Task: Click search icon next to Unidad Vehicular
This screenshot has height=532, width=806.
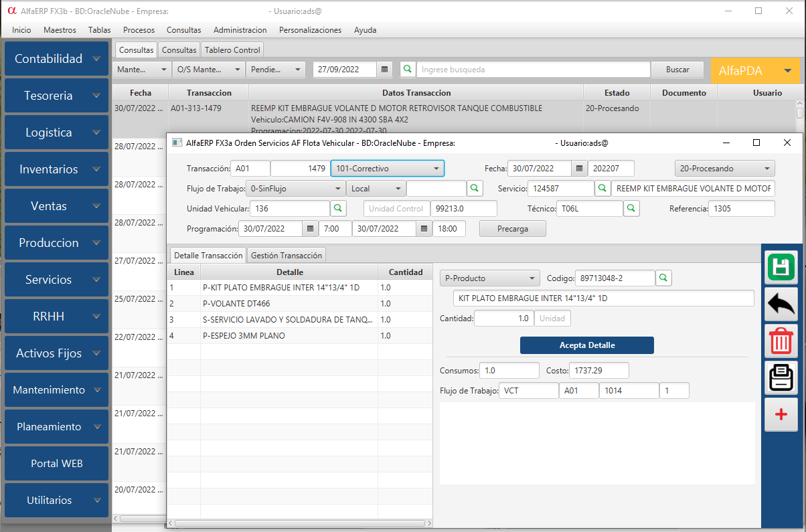Action: click(339, 209)
